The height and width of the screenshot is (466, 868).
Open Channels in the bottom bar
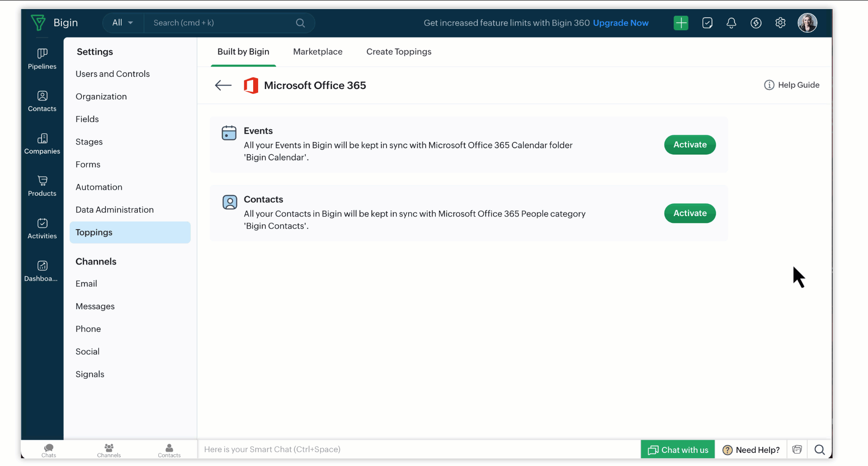pyautogui.click(x=109, y=450)
